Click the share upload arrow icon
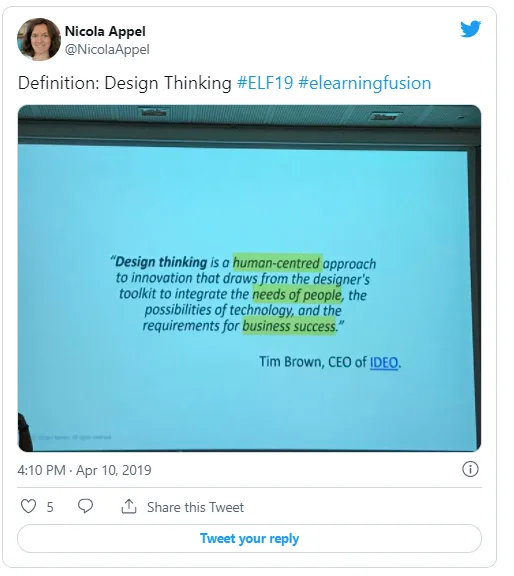This screenshot has height=576, width=514. point(129,506)
